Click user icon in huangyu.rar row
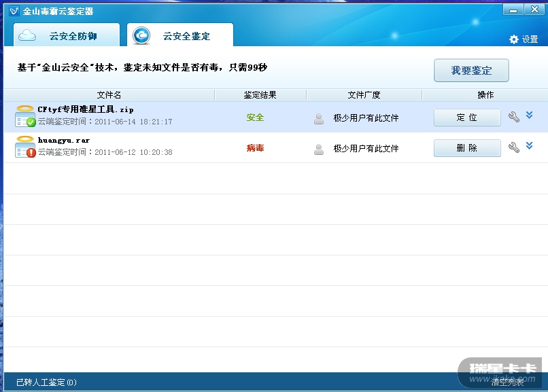This screenshot has width=548, height=392. pos(319,149)
